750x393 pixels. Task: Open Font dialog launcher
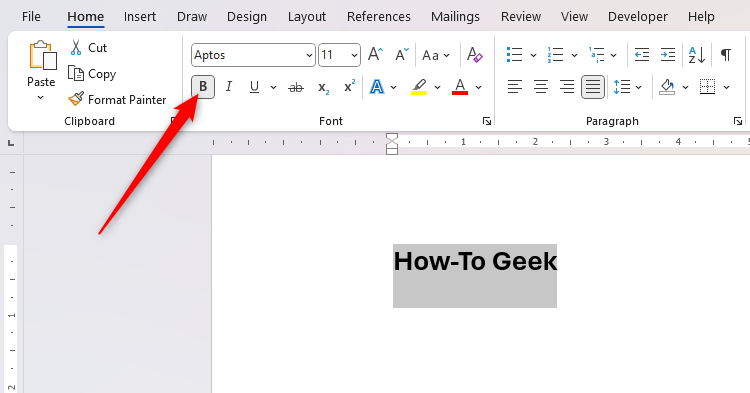coord(487,121)
